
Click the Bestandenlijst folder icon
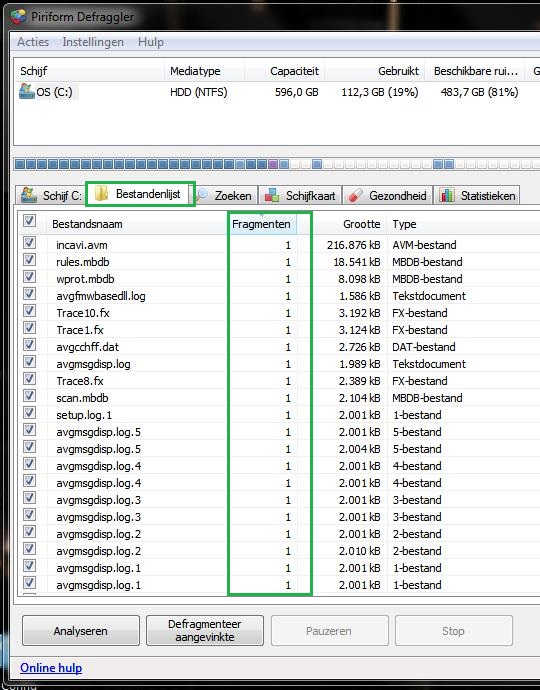(102, 193)
